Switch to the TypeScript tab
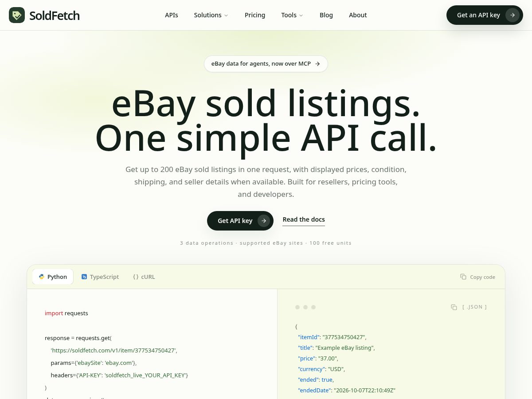Image resolution: width=532 pixels, height=399 pixels. click(100, 277)
